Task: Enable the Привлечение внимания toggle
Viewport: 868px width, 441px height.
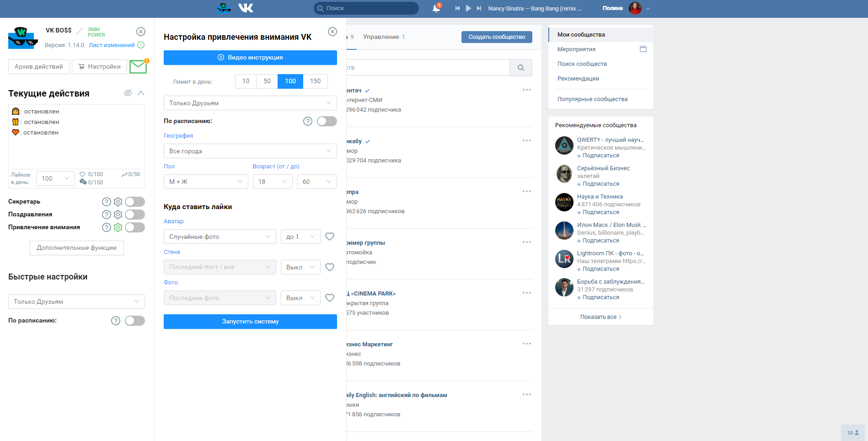Action: [x=135, y=227]
